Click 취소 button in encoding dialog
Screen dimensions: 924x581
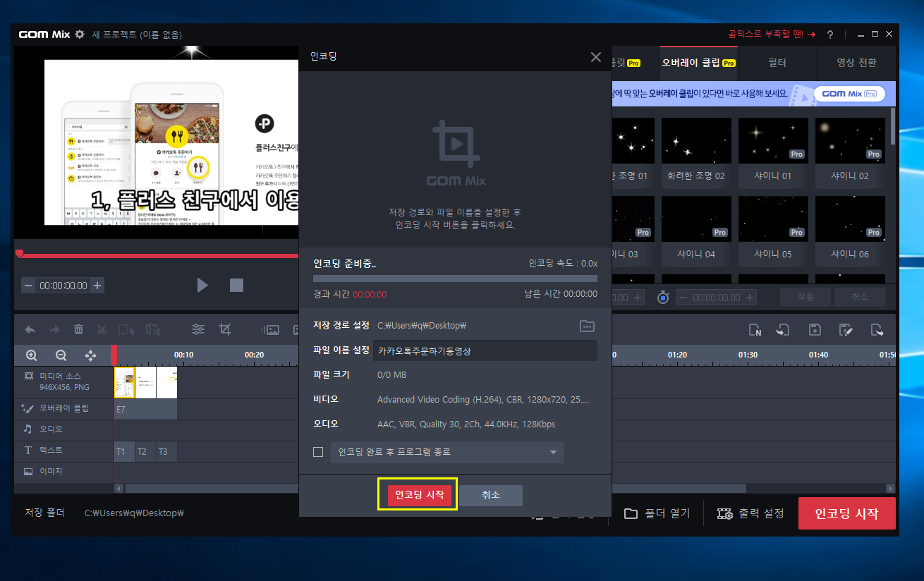[x=491, y=495]
